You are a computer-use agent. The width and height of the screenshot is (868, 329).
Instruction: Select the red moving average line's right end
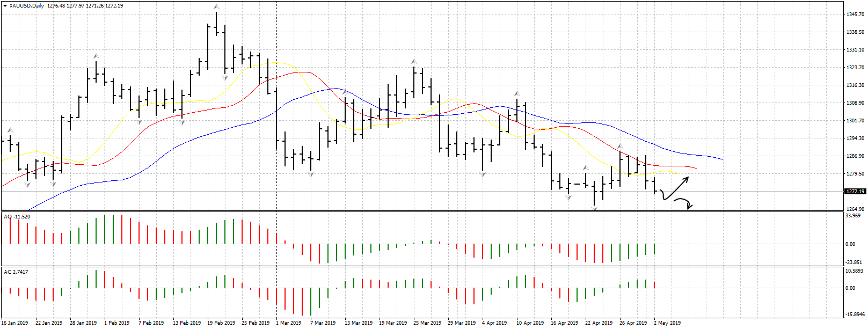click(x=696, y=169)
